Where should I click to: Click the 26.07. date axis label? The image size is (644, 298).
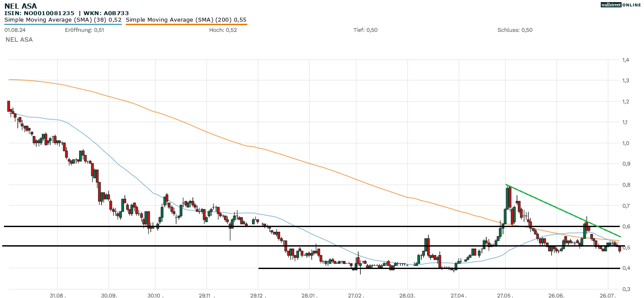[608, 295]
